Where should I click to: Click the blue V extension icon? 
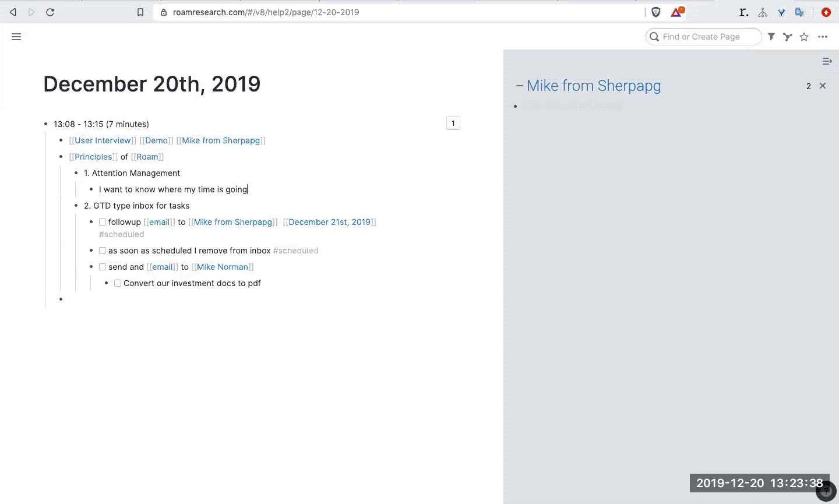pos(781,12)
